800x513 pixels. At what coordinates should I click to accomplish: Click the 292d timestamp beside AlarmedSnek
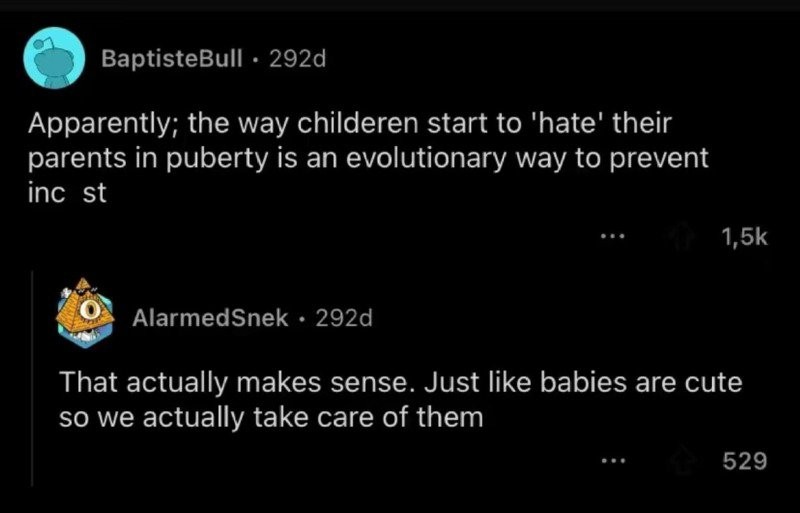tap(344, 318)
